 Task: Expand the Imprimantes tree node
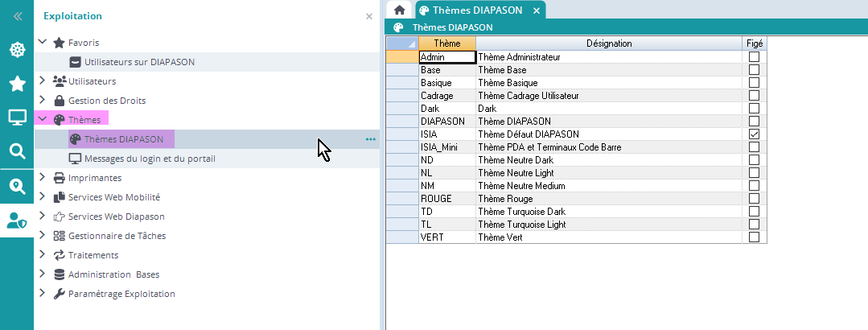coord(43,178)
